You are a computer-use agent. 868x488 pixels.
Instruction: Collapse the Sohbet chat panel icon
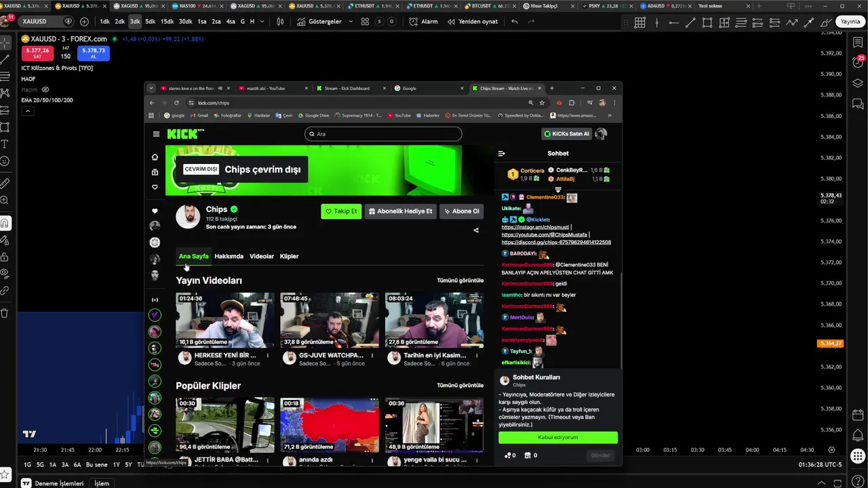[501, 154]
